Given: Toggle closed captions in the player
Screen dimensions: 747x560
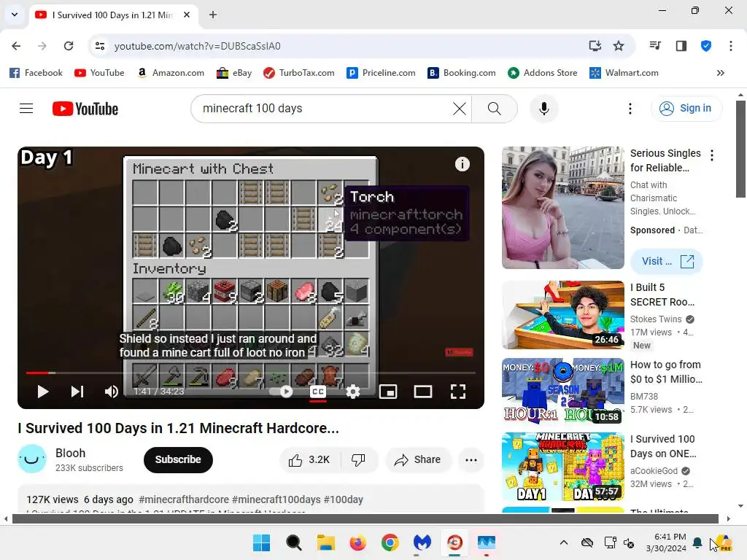Looking at the screenshot, I should [x=318, y=392].
